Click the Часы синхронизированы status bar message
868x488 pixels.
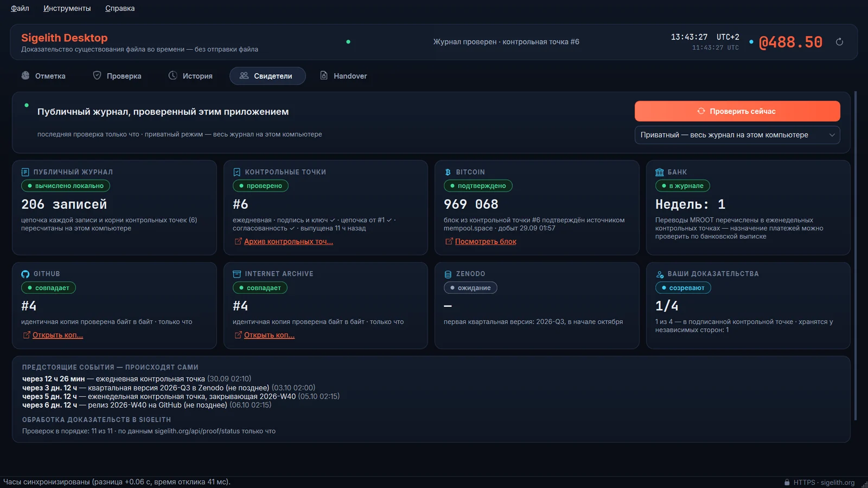point(117,482)
